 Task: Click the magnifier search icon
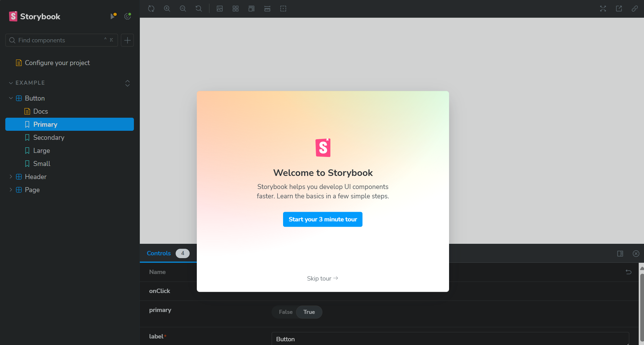click(x=12, y=40)
